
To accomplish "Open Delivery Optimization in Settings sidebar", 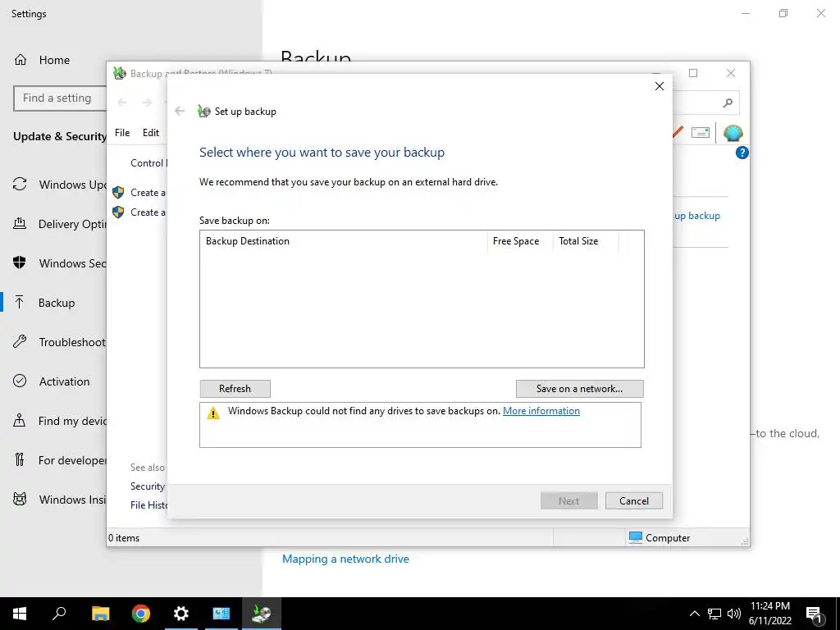I will coord(60,224).
